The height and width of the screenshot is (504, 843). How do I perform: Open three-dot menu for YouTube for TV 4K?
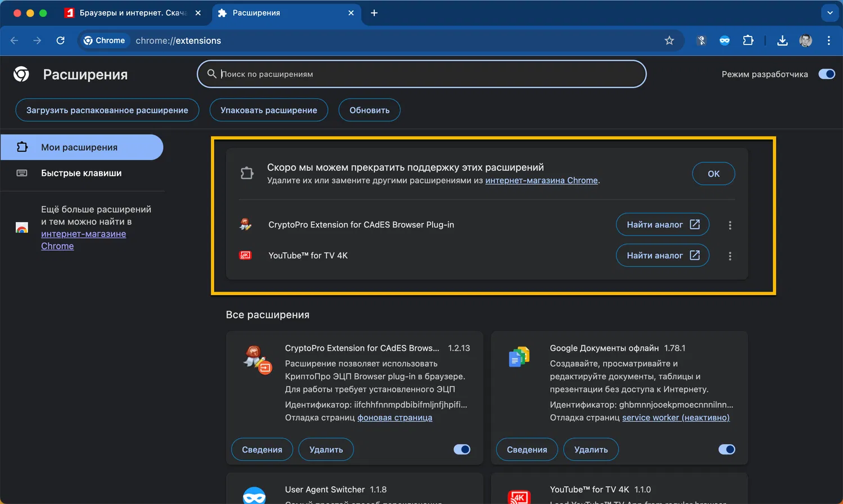(x=730, y=256)
